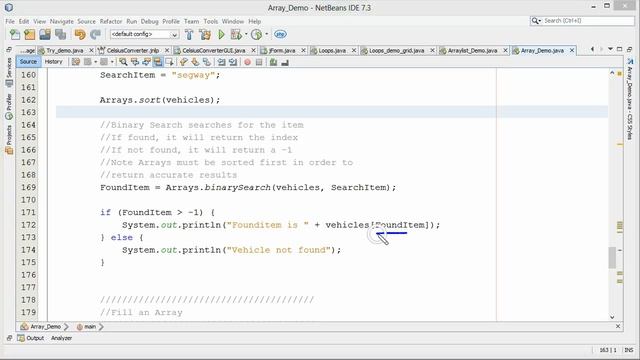Open the Tools menu
Viewport: 640px width, 360px height.
[211, 21]
